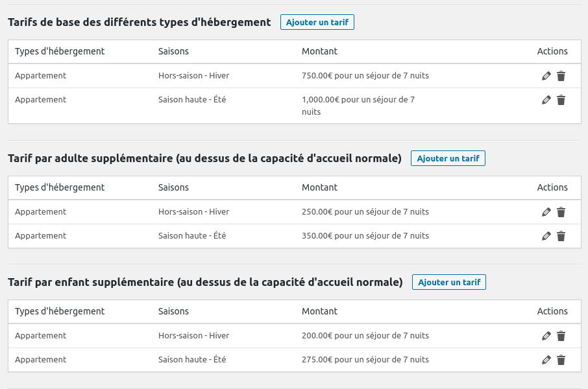
Task: Delete the 1,000.00€ base rate row
Action: point(561,100)
